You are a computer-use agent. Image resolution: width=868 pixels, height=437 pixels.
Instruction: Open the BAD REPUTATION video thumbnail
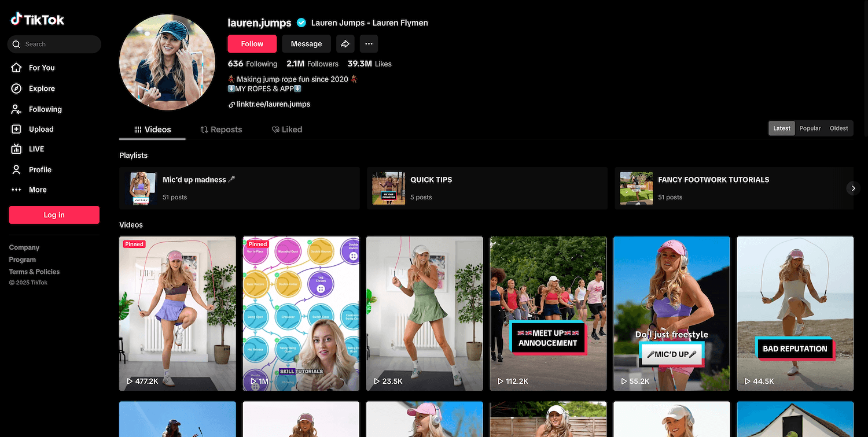[x=795, y=313]
